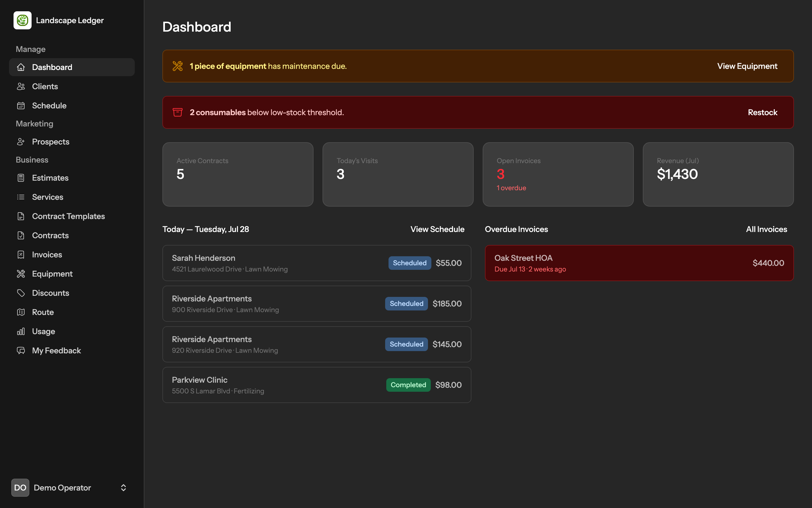The image size is (812, 508).
Task: Open the Oak Street HOA overdue invoice
Action: coord(639,263)
